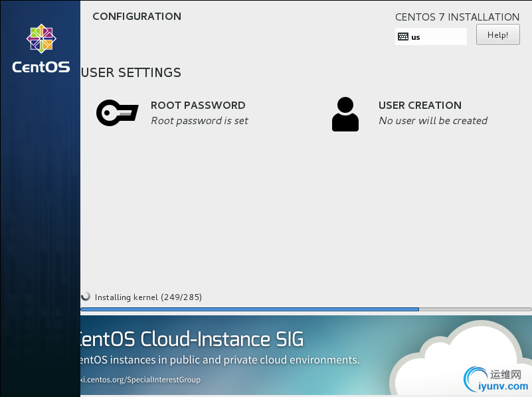Image resolution: width=532 pixels, height=397 pixels.
Task: Click the Help! button
Action: pyautogui.click(x=497, y=35)
